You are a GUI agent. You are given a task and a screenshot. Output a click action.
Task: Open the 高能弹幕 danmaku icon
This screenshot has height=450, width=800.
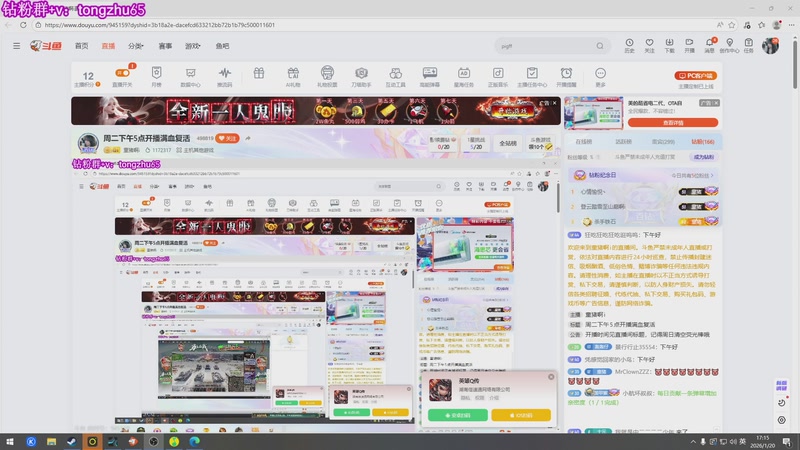[x=430, y=73]
